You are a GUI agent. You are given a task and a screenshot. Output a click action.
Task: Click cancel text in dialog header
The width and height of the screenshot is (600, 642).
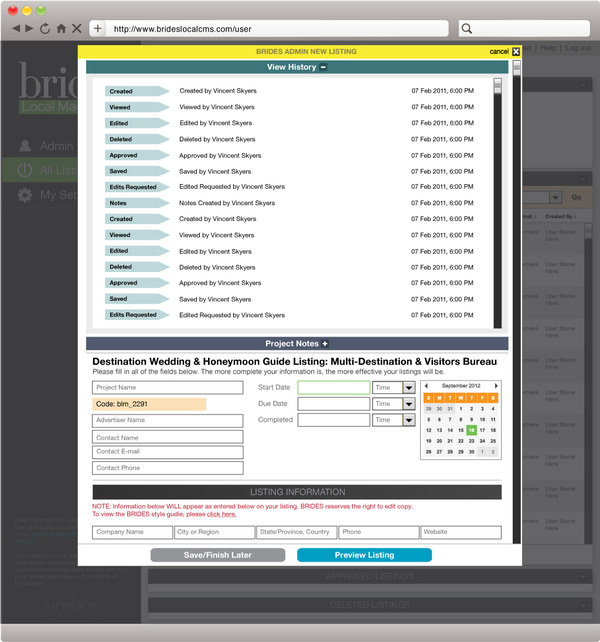tap(499, 52)
